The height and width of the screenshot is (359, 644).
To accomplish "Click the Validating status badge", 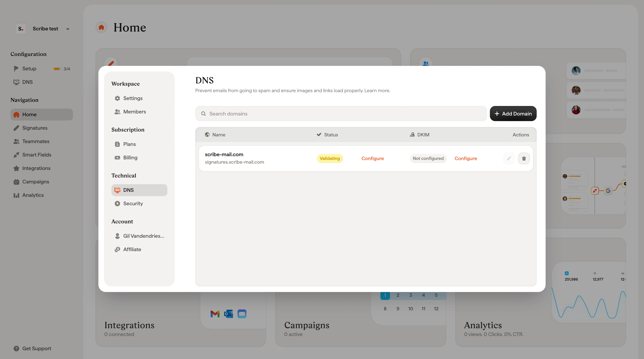I will [x=330, y=158].
